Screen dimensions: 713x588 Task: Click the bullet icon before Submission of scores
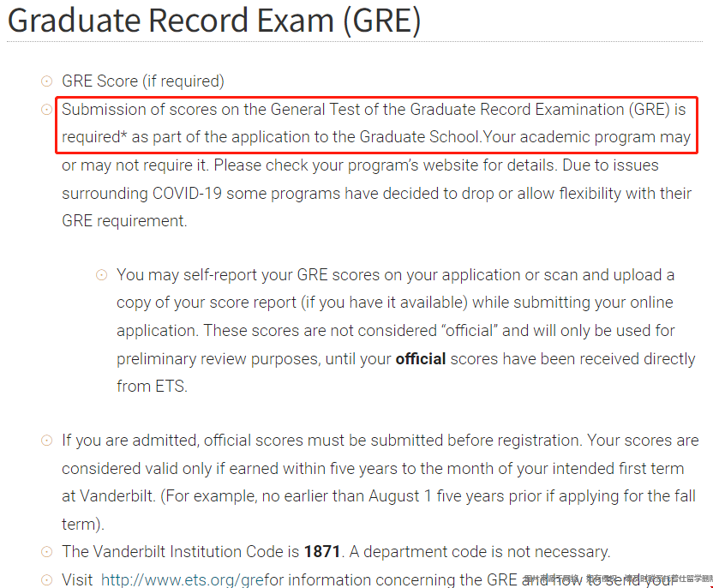[47, 110]
